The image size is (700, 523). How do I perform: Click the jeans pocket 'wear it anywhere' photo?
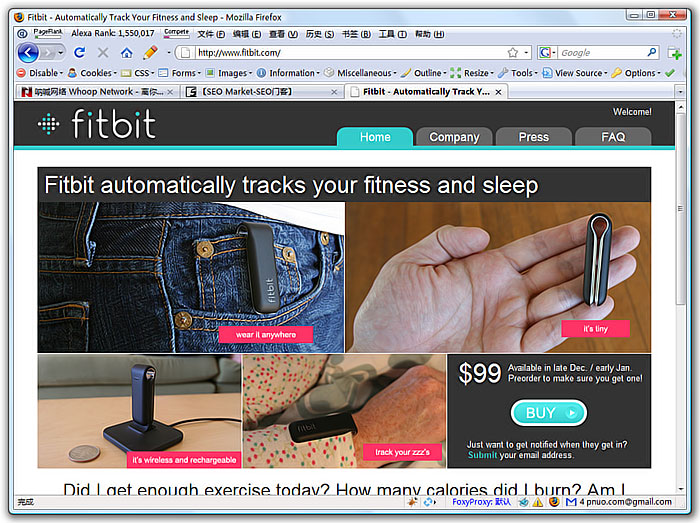191,277
